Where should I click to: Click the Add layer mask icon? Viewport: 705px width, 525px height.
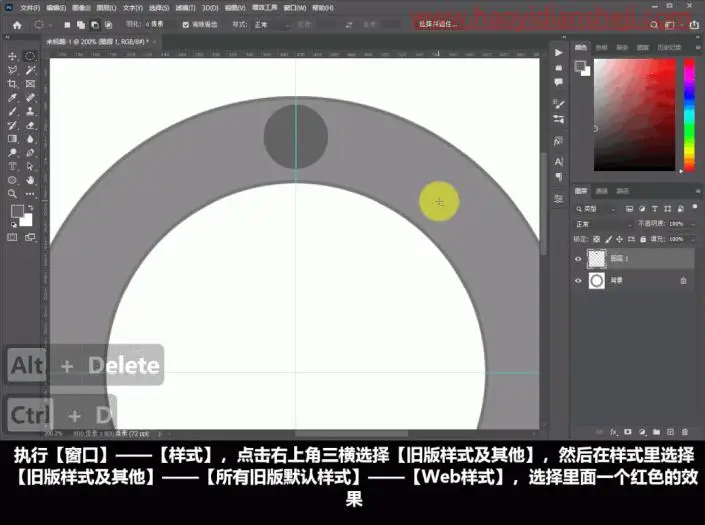628,432
